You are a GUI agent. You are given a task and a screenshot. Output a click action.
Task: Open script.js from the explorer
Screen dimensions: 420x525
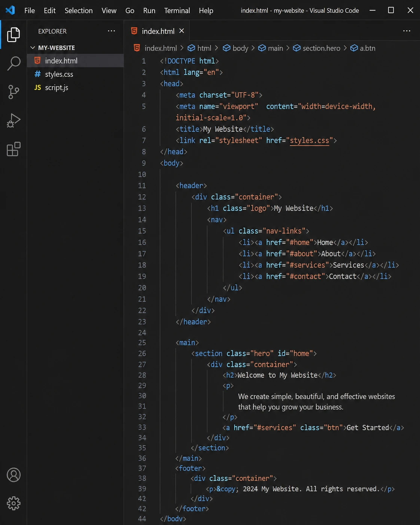point(75,87)
